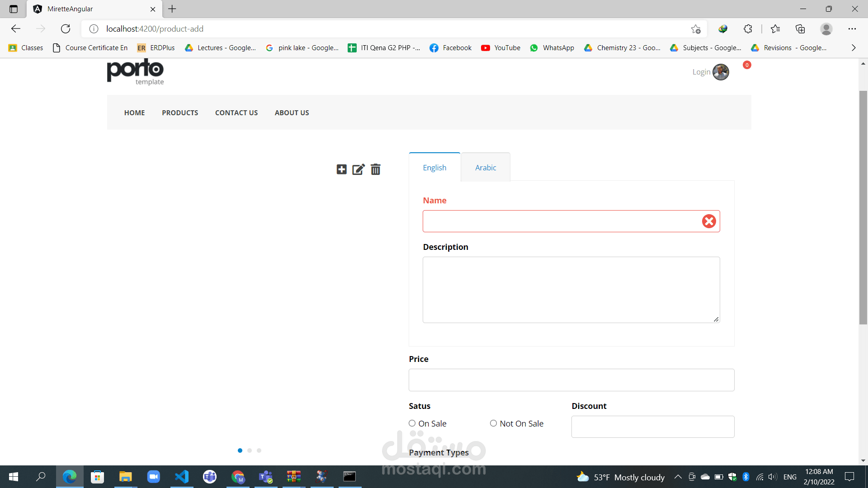The image size is (868, 488).
Task: Switch to the Arabic tab
Action: pos(486,167)
